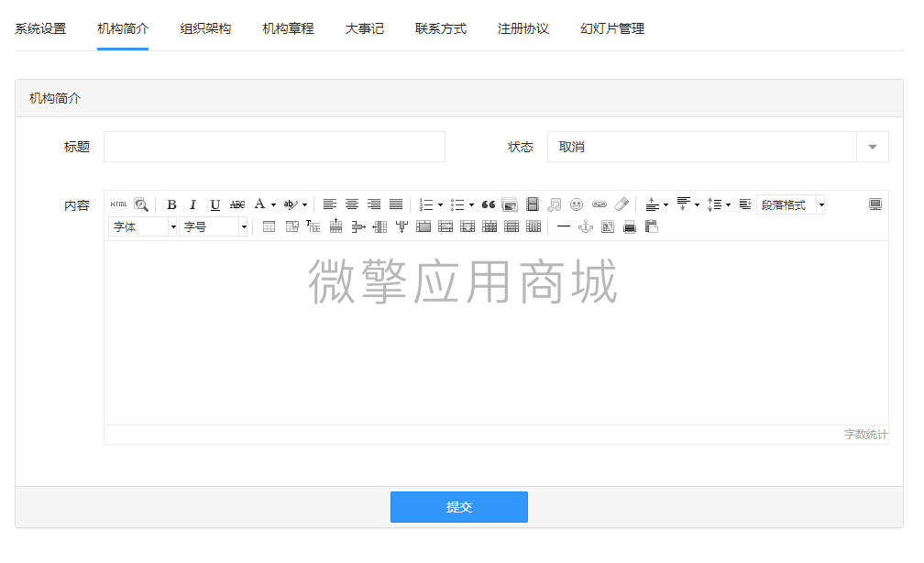Image resolution: width=924 pixels, height=563 pixels.
Task: Open the font color dropdown arrow
Action: [273, 205]
